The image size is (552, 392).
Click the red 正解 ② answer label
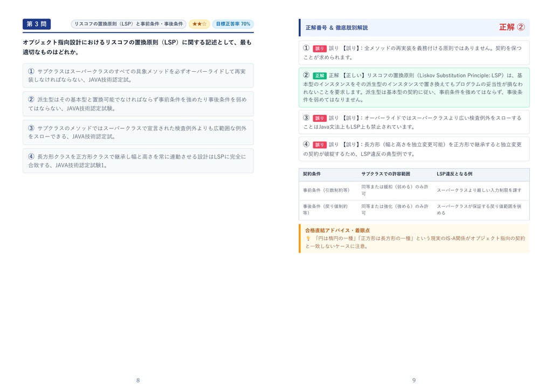[x=512, y=27]
